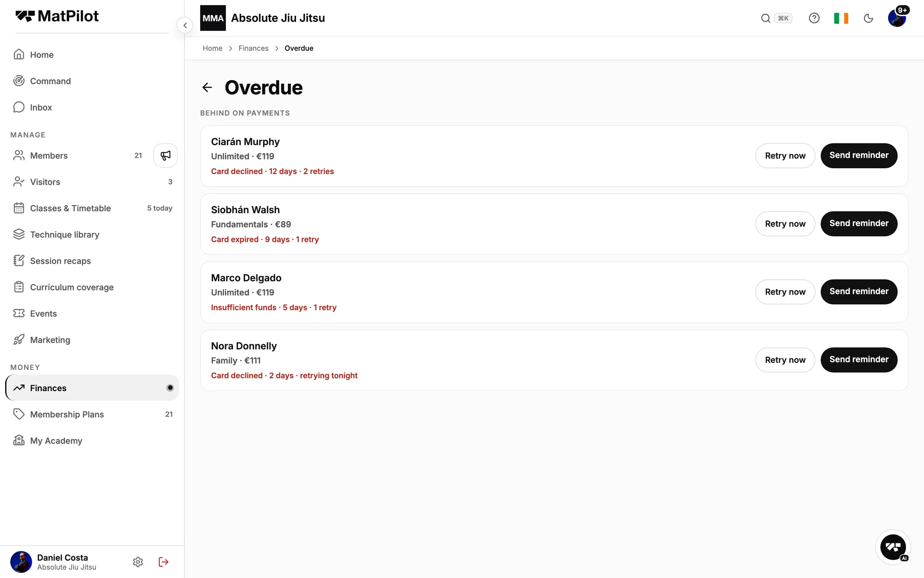
Task: Click the MMA academy logo
Action: click(x=213, y=18)
